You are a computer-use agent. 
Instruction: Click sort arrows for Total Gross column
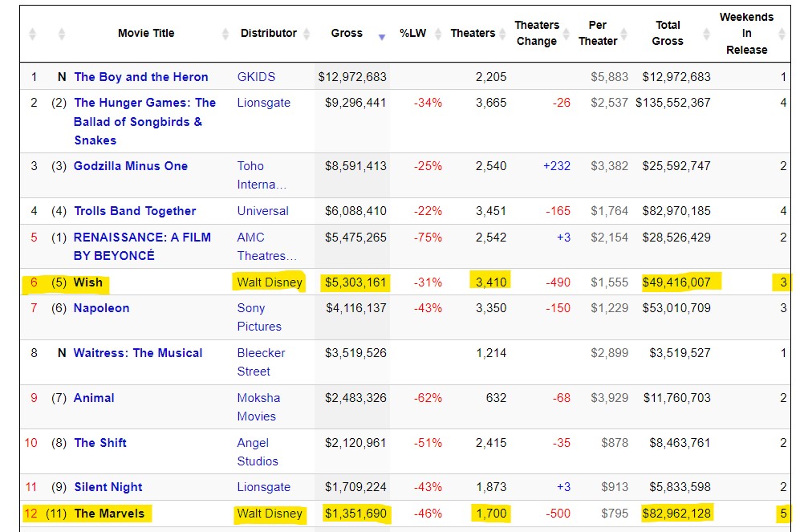[x=706, y=35]
